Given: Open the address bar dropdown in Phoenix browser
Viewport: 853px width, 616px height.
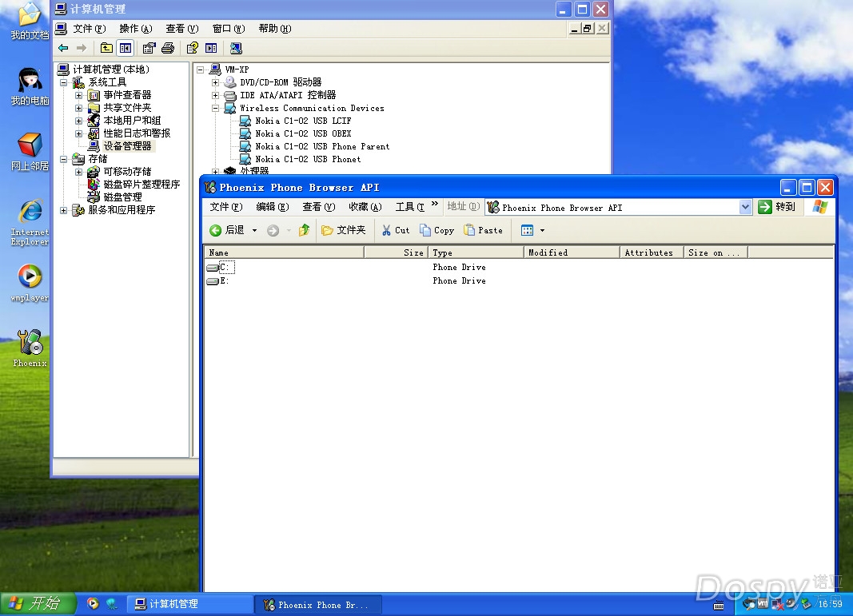Looking at the screenshot, I should click(x=745, y=207).
